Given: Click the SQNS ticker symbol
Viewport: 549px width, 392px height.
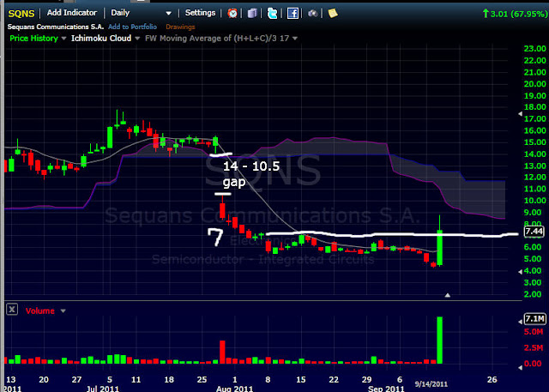Looking at the screenshot, I should [x=21, y=14].
